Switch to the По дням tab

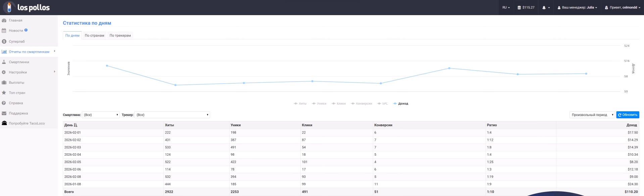click(x=72, y=35)
